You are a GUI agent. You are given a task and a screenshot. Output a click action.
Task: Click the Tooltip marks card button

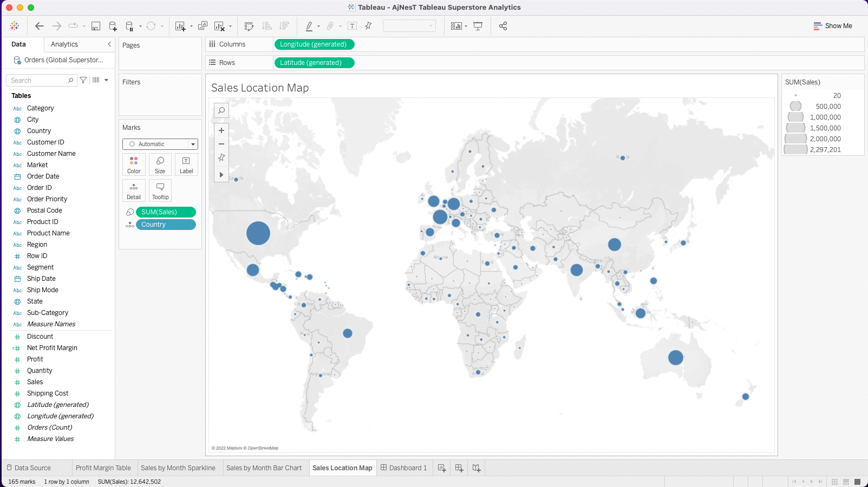click(160, 190)
